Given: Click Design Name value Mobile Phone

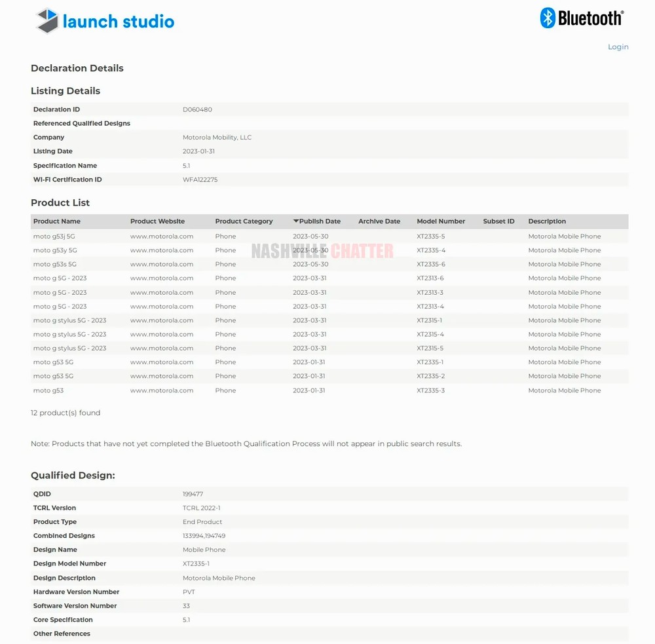Looking at the screenshot, I should (x=204, y=550).
